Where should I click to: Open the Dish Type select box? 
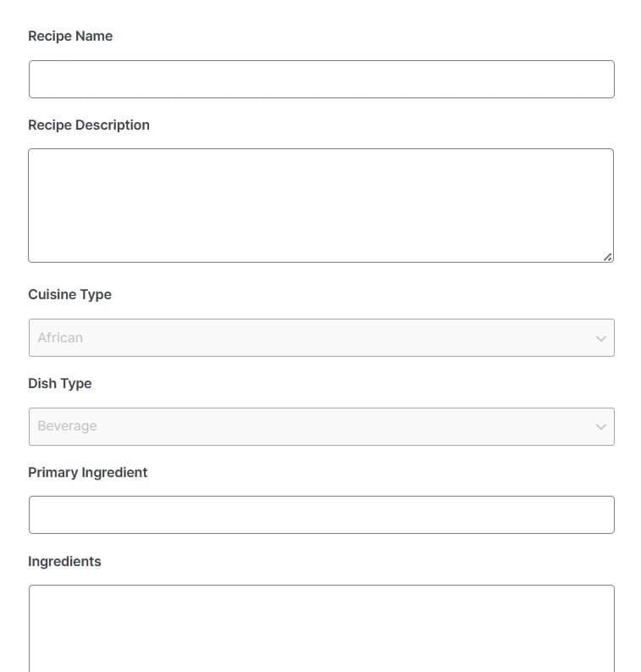click(322, 426)
